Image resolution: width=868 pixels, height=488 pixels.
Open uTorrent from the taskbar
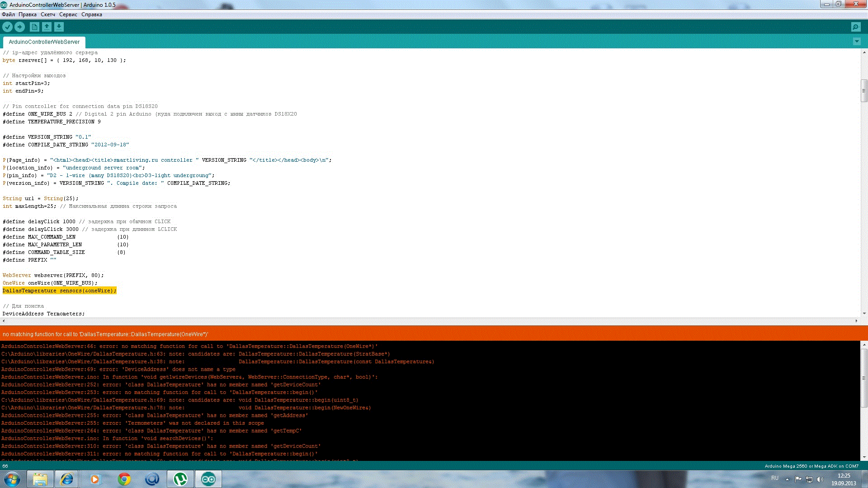point(180,479)
